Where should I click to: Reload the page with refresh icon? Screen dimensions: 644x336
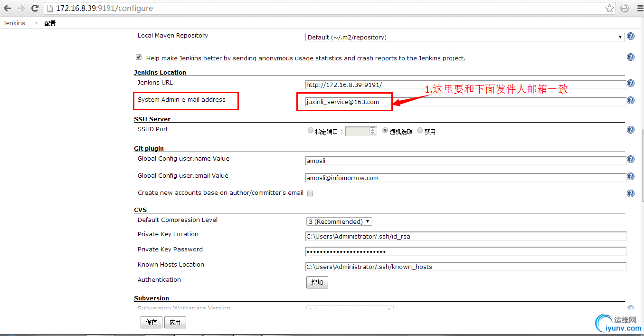click(x=35, y=8)
